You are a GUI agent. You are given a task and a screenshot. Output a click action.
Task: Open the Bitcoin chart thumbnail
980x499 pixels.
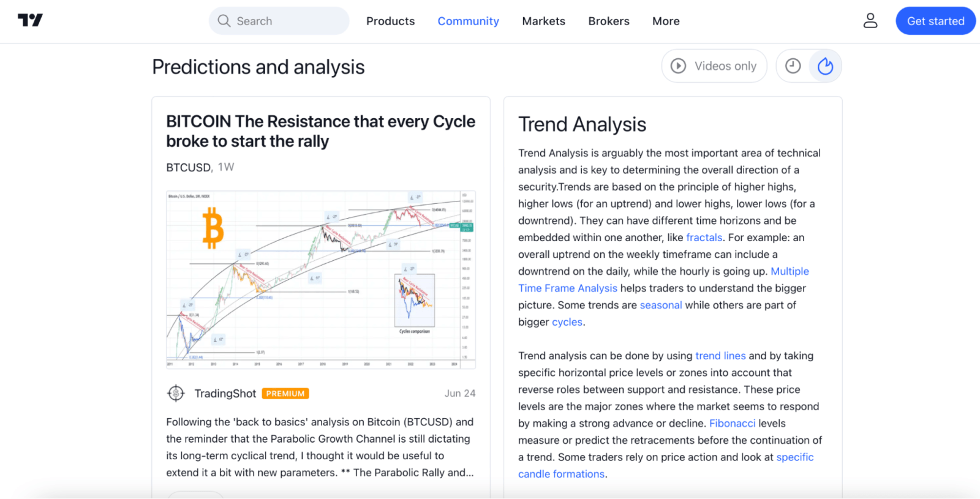(x=321, y=280)
